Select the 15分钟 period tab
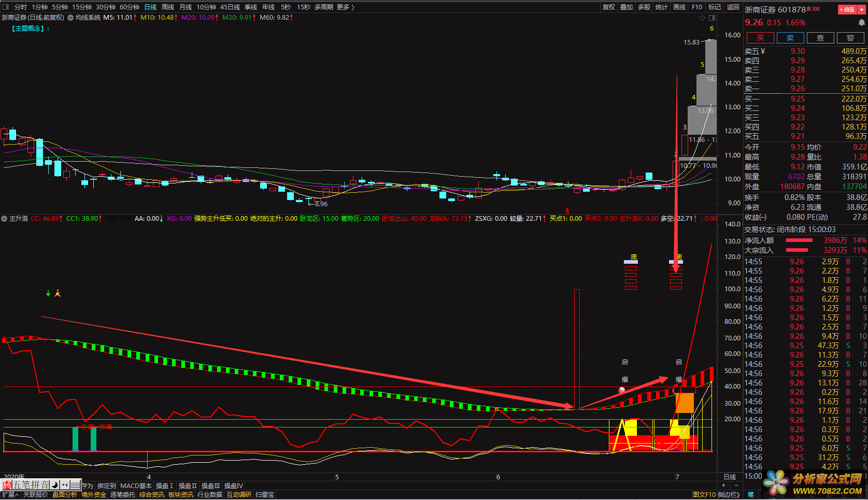 click(x=82, y=7)
